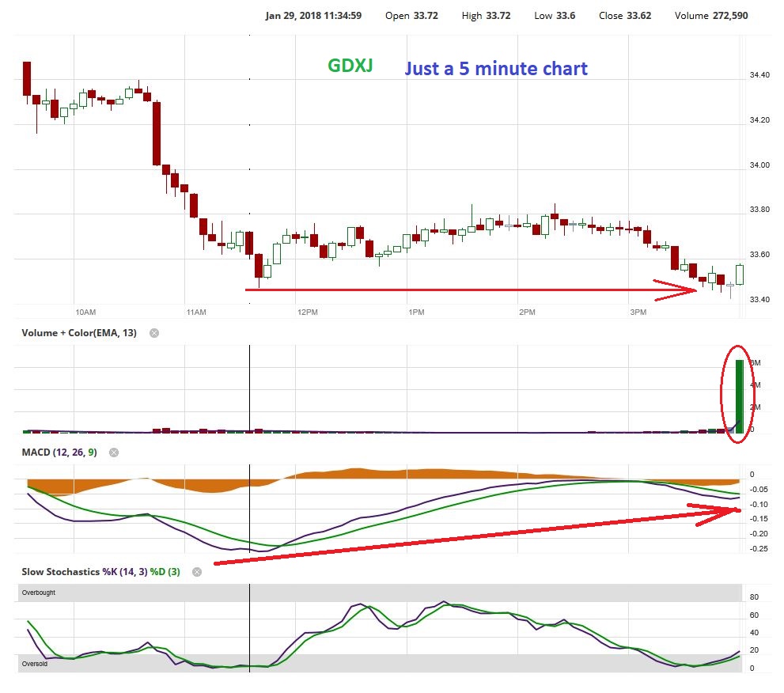Viewport: 784px width, 693px height.
Task: Click the 34.40 price axis label
Action: [759, 75]
